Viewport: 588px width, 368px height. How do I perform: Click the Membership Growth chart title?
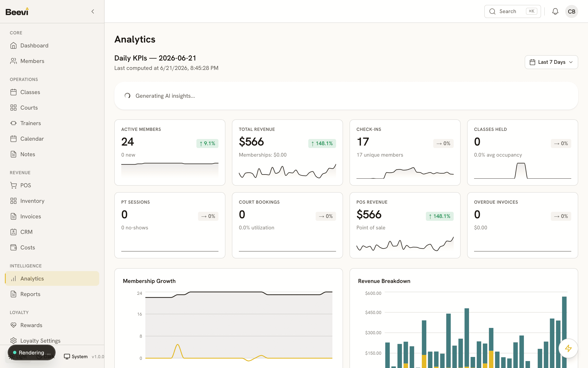pyautogui.click(x=149, y=281)
